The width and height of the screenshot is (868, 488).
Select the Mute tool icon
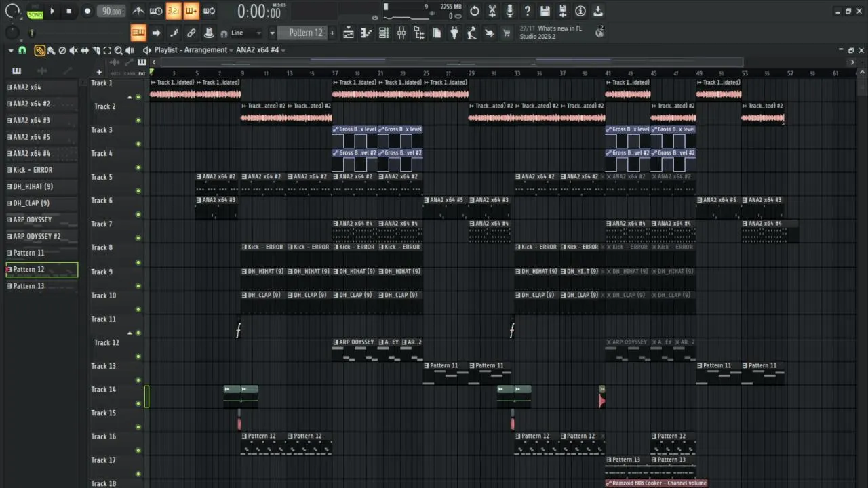(73, 50)
